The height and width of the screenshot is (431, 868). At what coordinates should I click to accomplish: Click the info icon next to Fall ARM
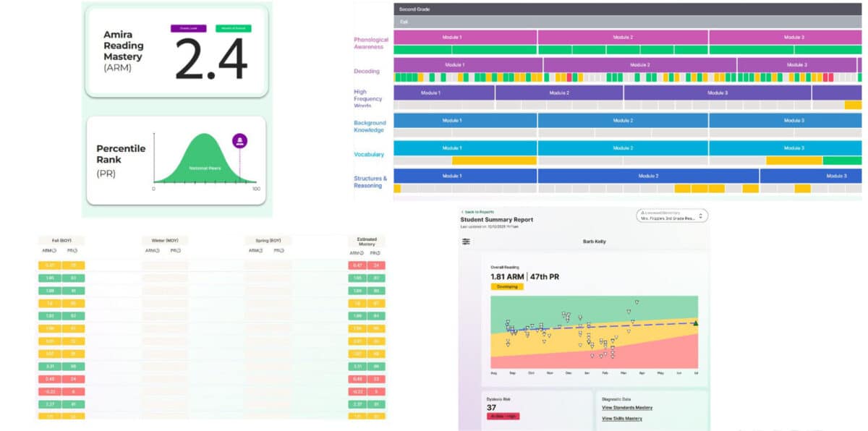(54, 251)
